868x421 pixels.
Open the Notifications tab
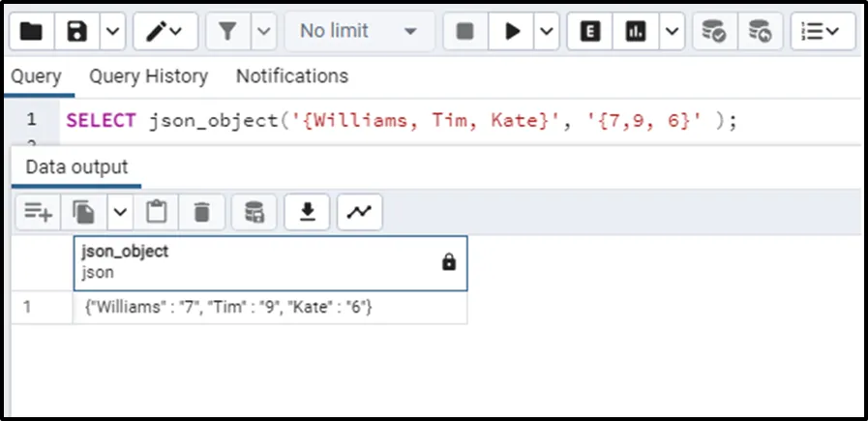291,75
